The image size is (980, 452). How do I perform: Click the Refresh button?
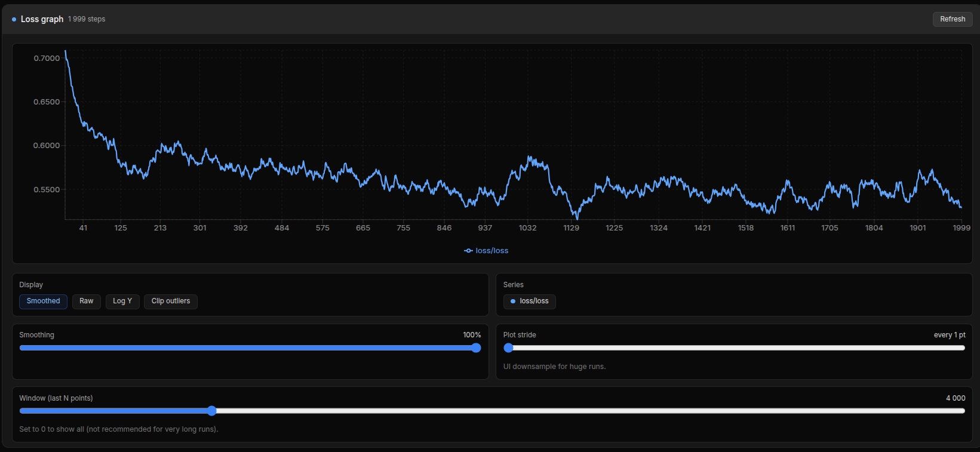point(952,19)
